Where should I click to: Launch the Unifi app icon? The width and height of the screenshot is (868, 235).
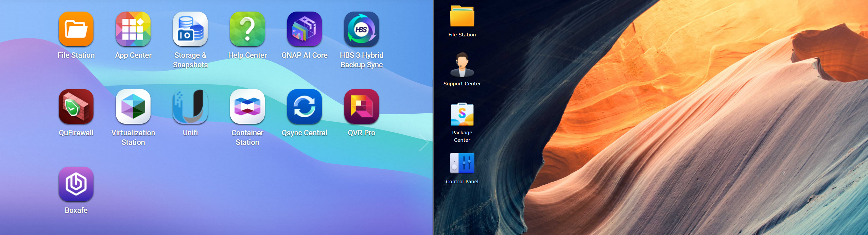point(190,106)
